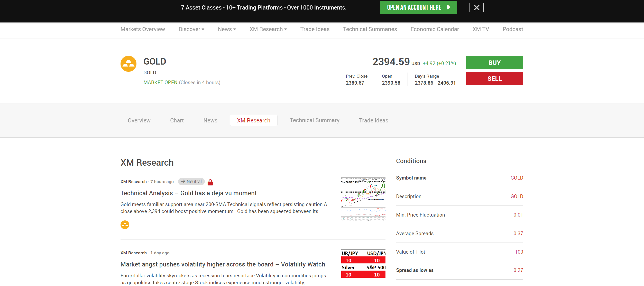Expand the News dropdown in top navigation
This screenshot has width=644, height=286.
click(227, 29)
